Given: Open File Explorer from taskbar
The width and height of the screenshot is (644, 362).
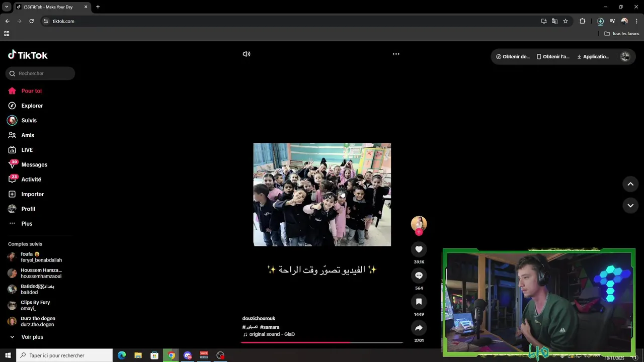Looking at the screenshot, I should [x=138, y=355].
